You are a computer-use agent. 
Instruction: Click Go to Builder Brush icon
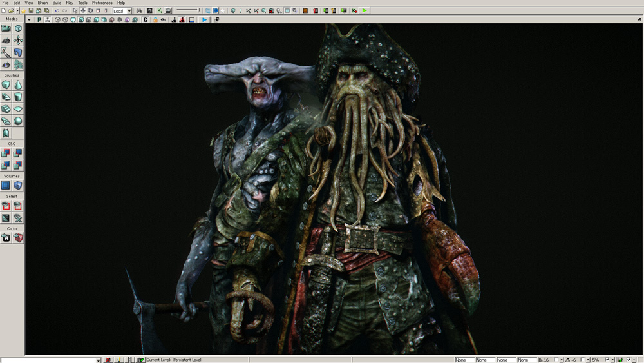(18, 238)
